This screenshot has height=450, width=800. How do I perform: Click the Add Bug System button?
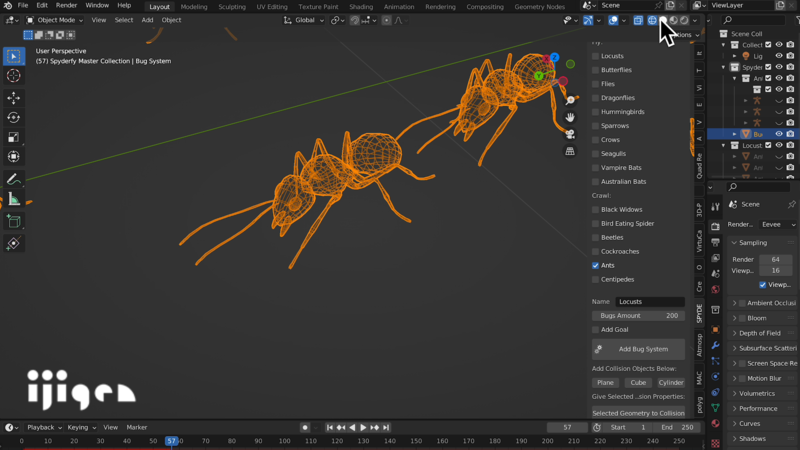[x=638, y=349]
